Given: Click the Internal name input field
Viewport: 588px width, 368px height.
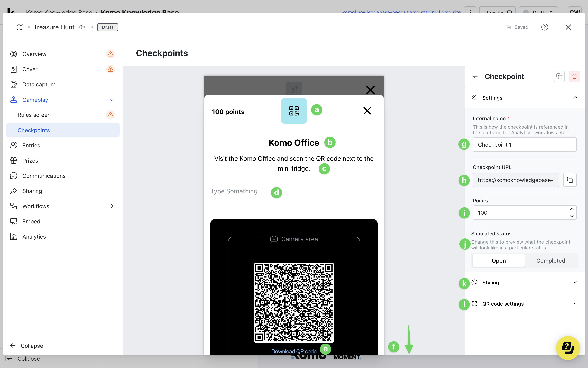Looking at the screenshot, I should click(524, 145).
